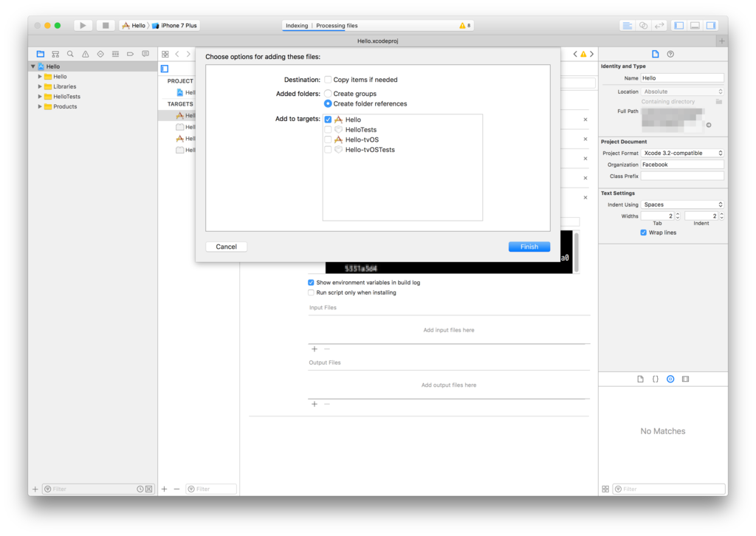The image size is (756, 536).
Task: Go back with the left chevron
Action: tap(177, 54)
